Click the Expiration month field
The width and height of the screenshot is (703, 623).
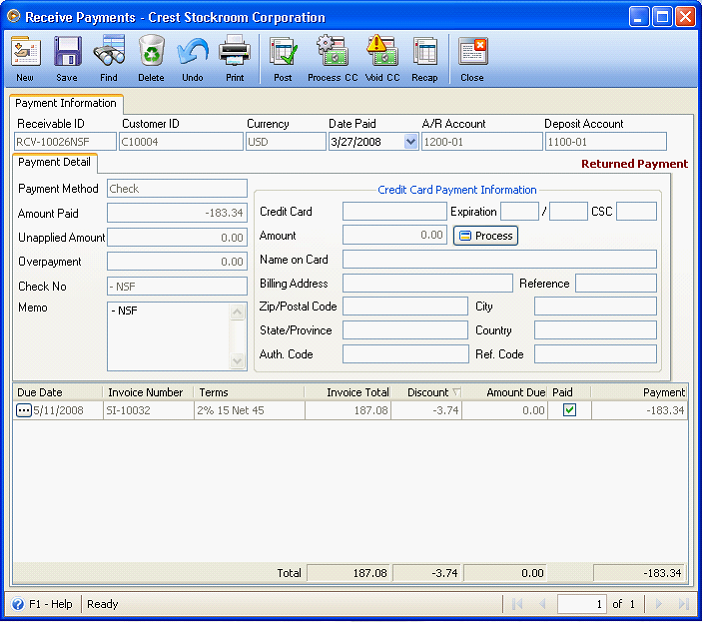pyautogui.click(x=520, y=211)
